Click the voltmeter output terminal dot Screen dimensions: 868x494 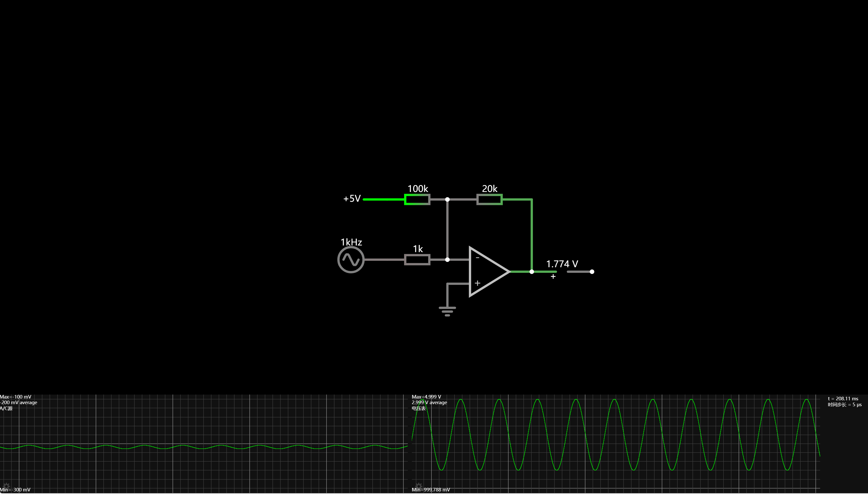(592, 272)
